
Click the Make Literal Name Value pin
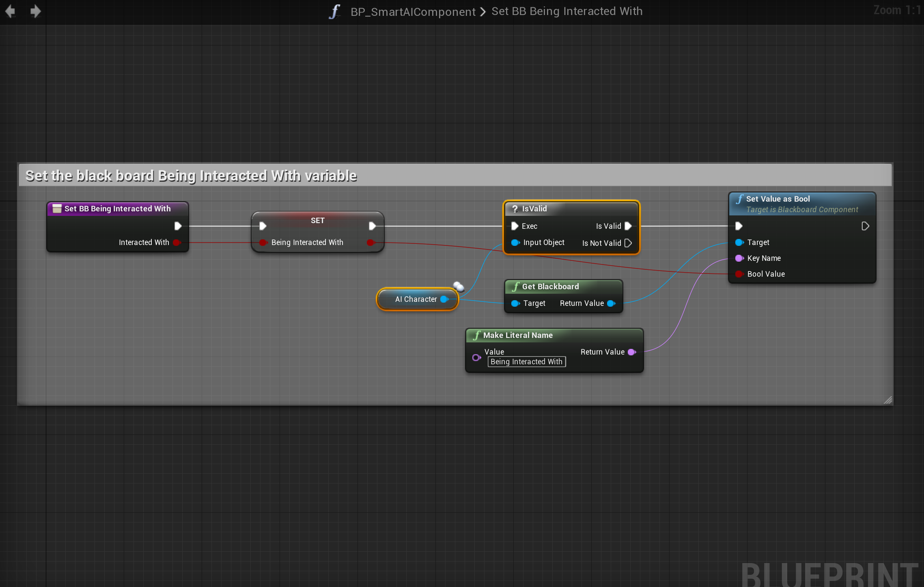click(x=476, y=357)
